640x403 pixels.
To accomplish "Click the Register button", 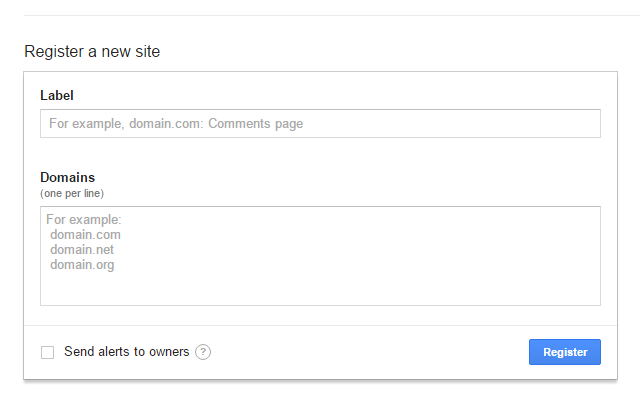I will 564,352.
